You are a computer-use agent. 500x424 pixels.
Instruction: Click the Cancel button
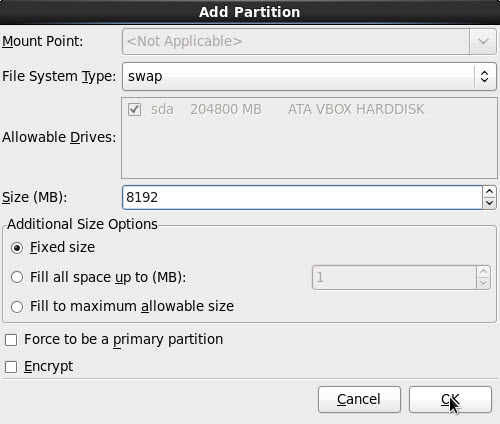(x=359, y=399)
